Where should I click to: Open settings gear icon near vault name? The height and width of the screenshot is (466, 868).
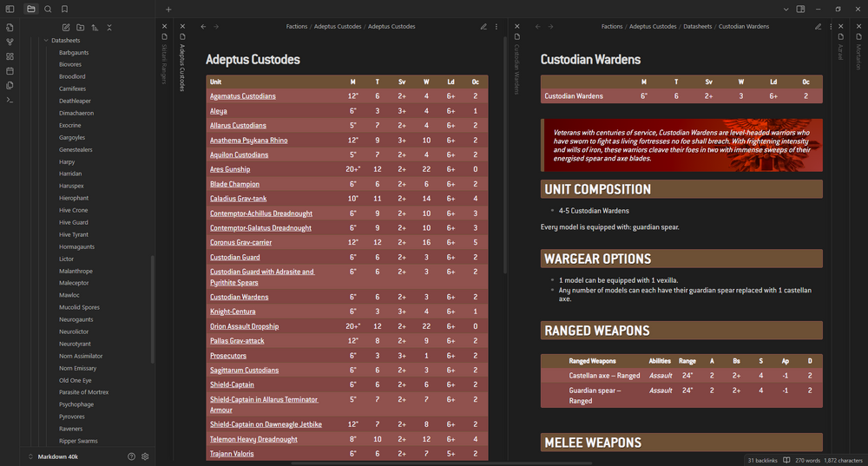(x=145, y=456)
